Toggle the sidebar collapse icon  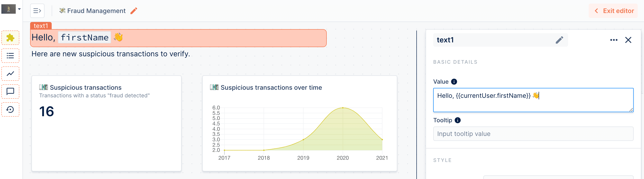[37, 11]
